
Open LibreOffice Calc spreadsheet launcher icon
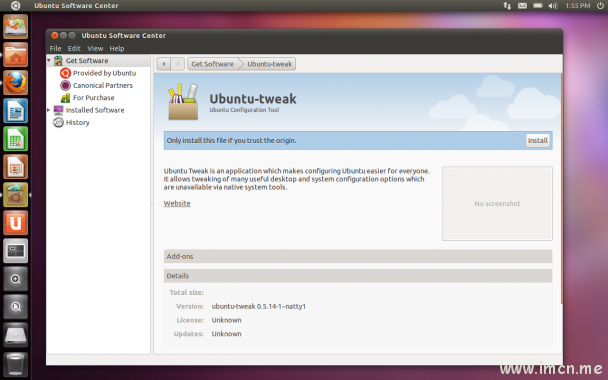[16, 139]
